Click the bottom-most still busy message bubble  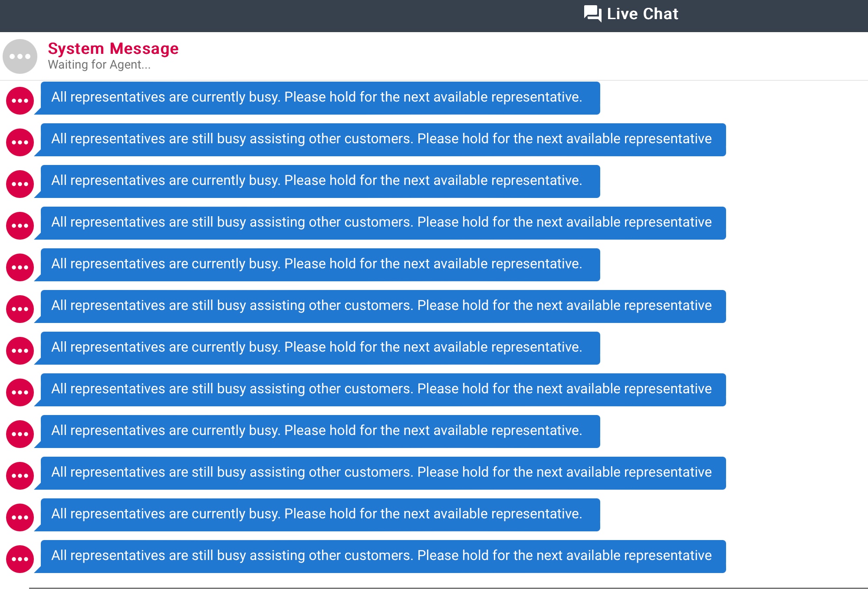[x=383, y=557]
